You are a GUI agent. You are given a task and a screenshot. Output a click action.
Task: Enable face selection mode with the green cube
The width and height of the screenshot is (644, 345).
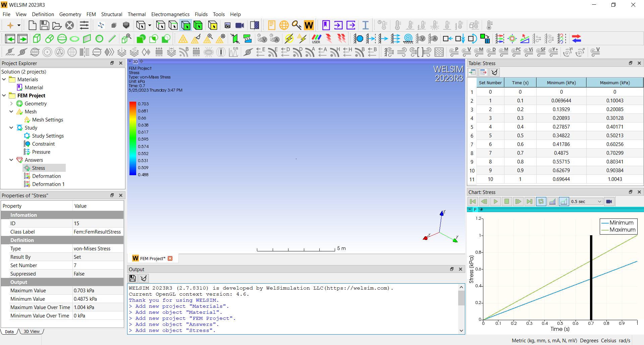click(185, 25)
